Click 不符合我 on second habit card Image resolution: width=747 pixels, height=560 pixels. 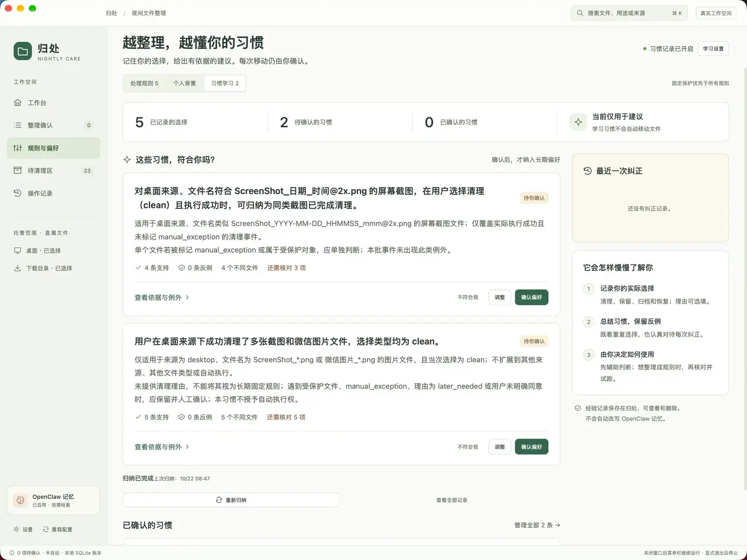[x=468, y=447]
